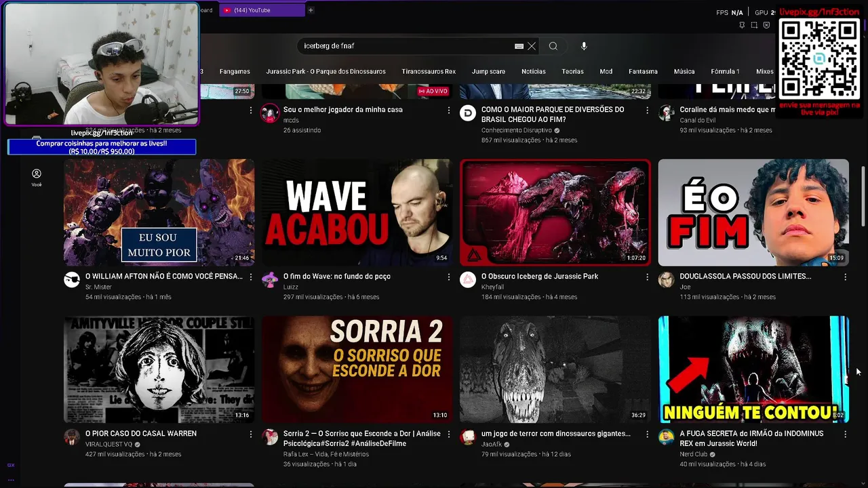Image resolution: width=868 pixels, height=488 pixels.
Task: Select the 'Fórmula 1' filter chip
Action: [725, 71]
